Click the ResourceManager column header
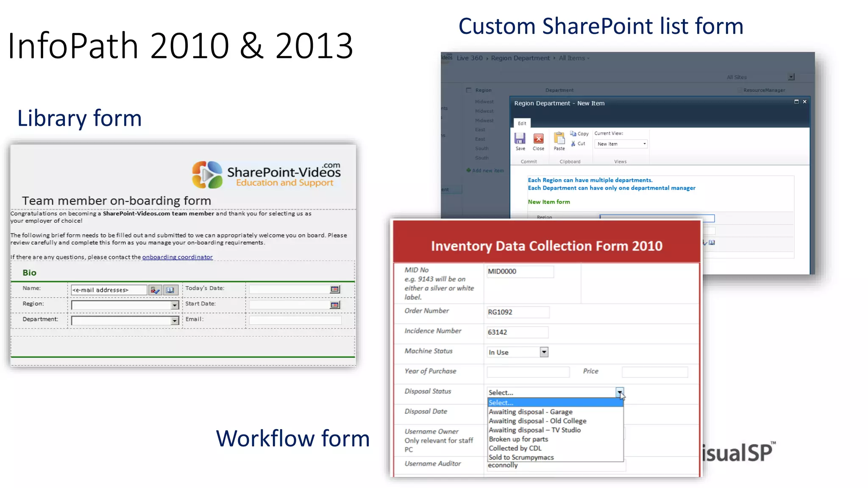 (x=764, y=90)
